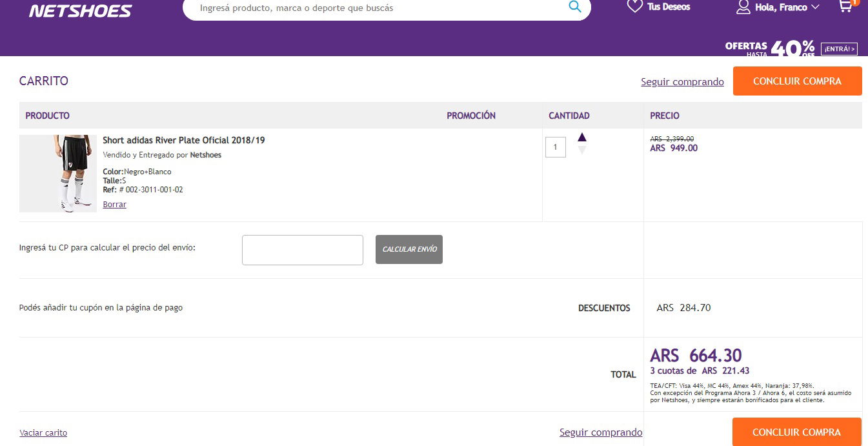Click the PRECIO column header
This screenshot has width=868, height=446.
coord(665,116)
